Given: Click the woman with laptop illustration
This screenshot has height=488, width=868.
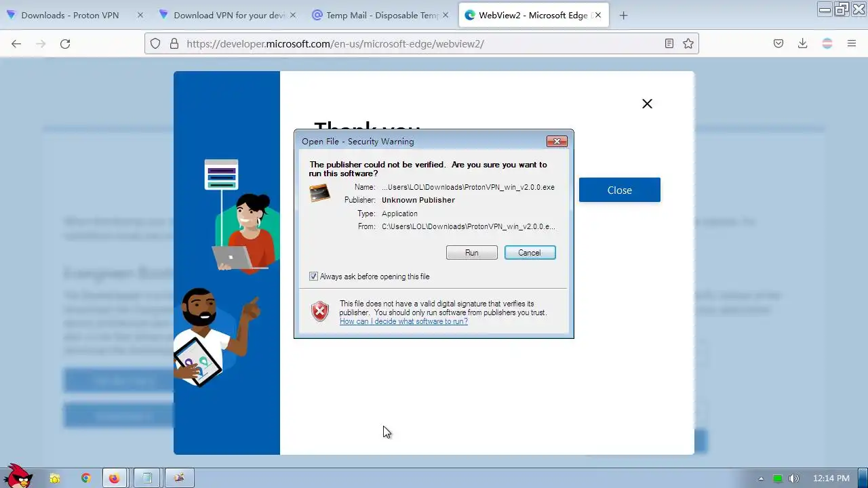Looking at the screenshot, I should pos(245,232).
